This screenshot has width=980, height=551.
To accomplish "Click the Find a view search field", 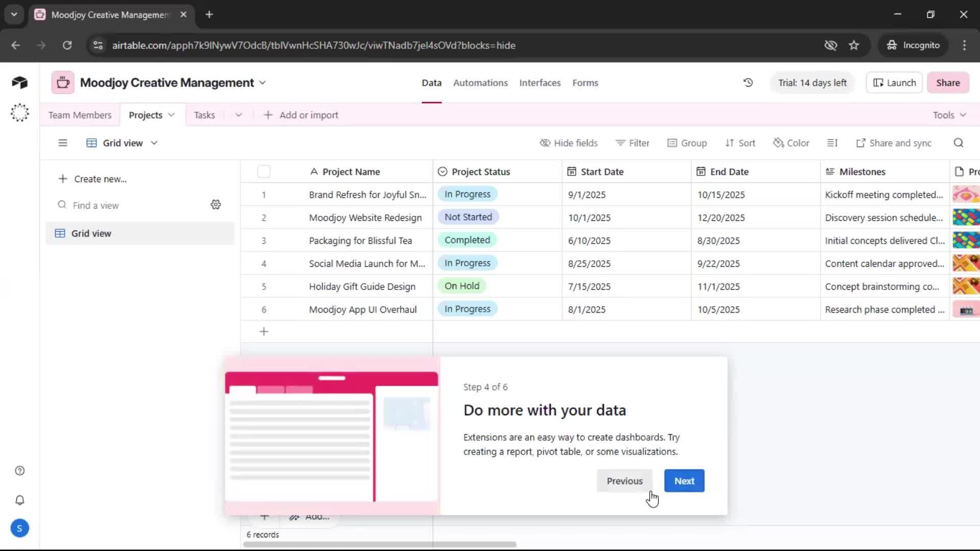I will point(133,205).
